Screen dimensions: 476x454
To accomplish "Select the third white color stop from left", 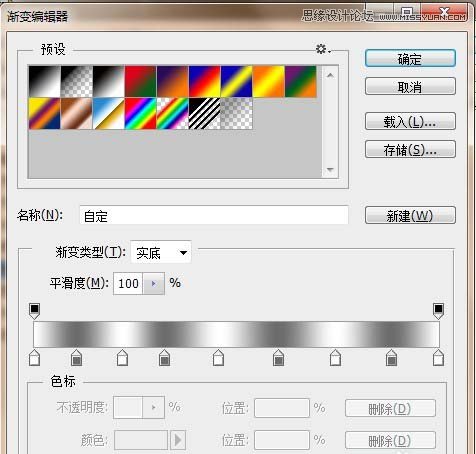I will click(x=218, y=358).
